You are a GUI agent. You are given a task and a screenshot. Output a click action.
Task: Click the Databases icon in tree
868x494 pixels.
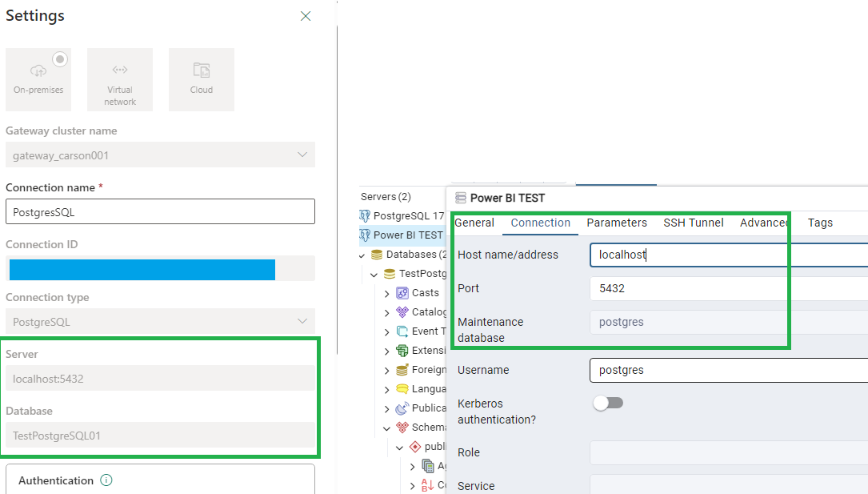pyautogui.click(x=377, y=255)
